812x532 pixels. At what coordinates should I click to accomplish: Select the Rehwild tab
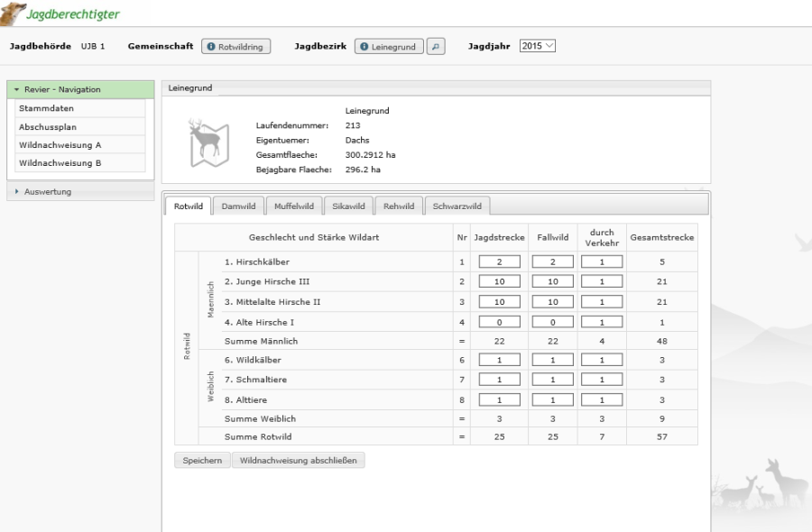[398, 206]
